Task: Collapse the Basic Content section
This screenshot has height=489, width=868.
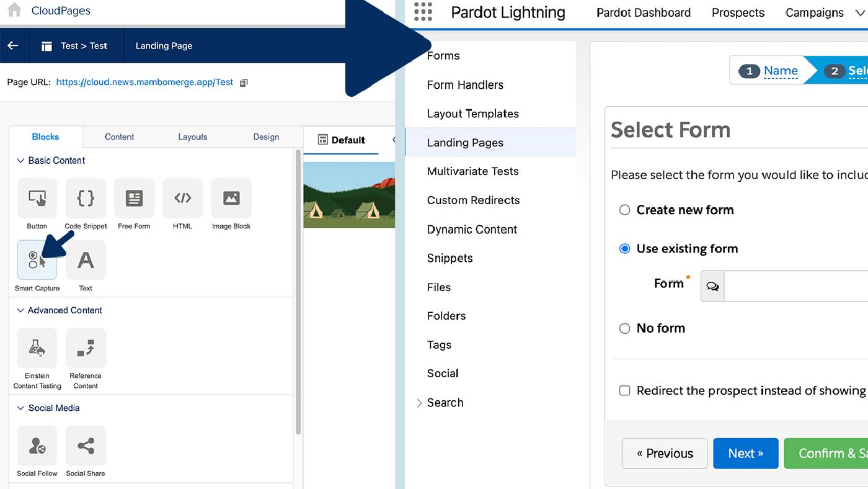Action: click(22, 160)
